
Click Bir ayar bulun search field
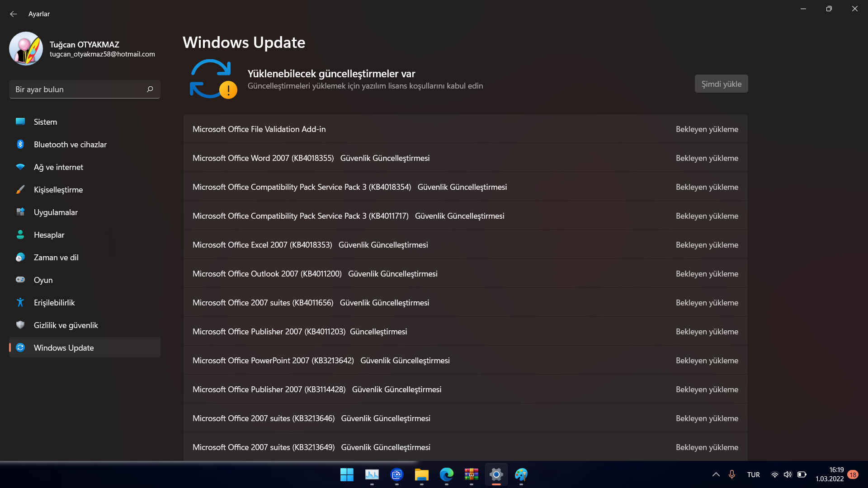tap(77, 89)
